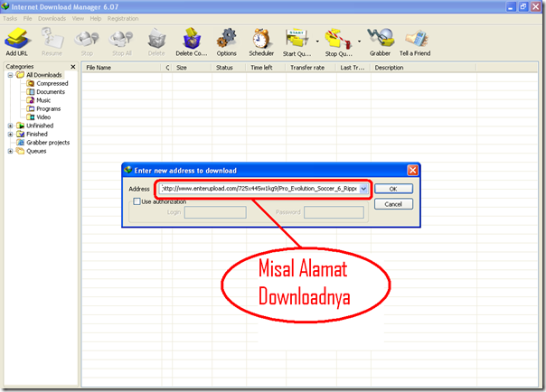This screenshot has height=392, width=546.
Task: Expand the Unfinished tree node
Action: tap(10, 126)
